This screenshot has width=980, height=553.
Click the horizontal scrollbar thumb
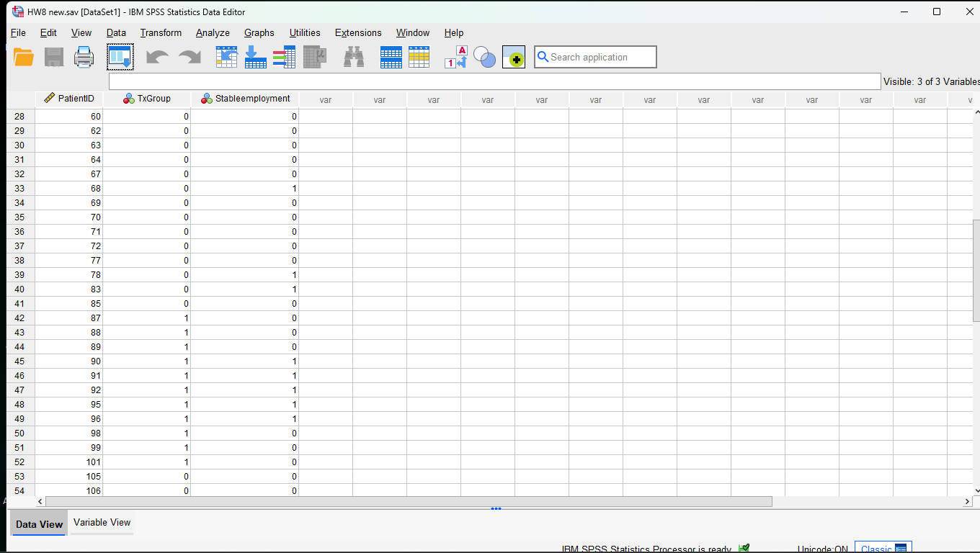point(409,501)
